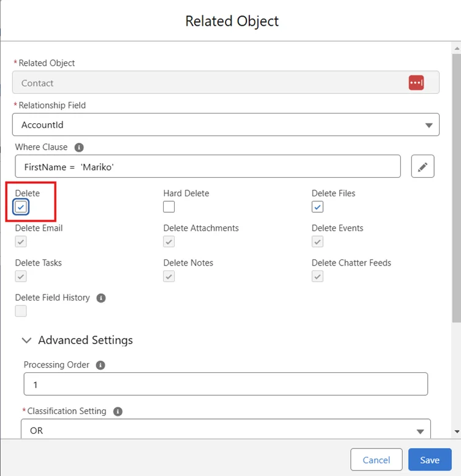461x476 pixels.
Task: Toggle the Delete Field History checkbox
Action: (x=21, y=312)
